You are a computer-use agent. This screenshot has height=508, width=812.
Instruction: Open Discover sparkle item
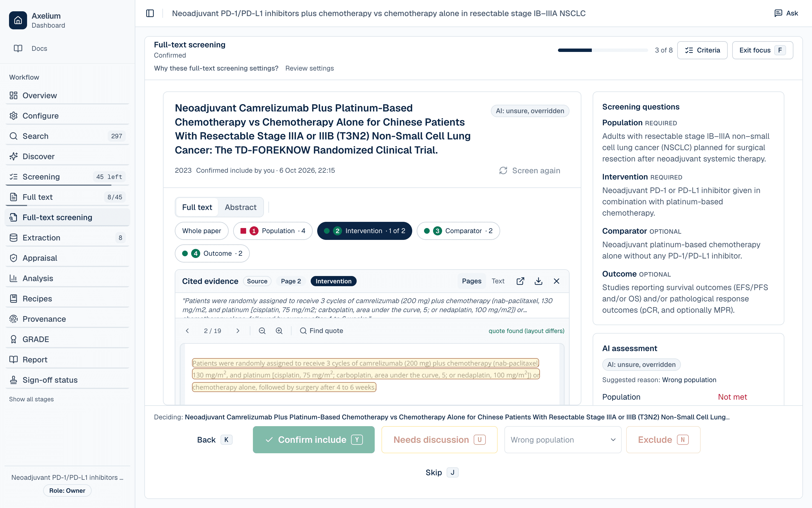pos(67,156)
